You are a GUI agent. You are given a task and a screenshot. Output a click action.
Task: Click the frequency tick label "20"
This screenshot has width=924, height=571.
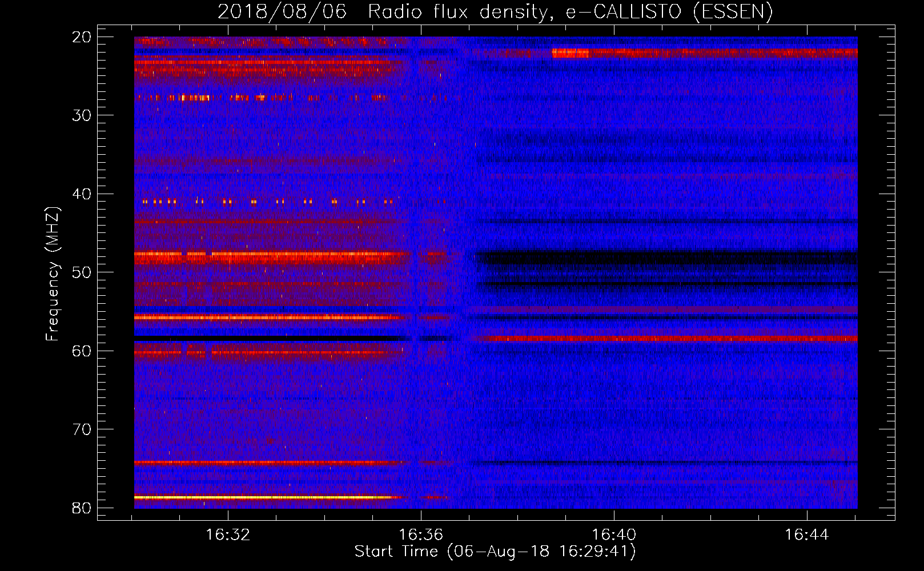click(x=82, y=37)
